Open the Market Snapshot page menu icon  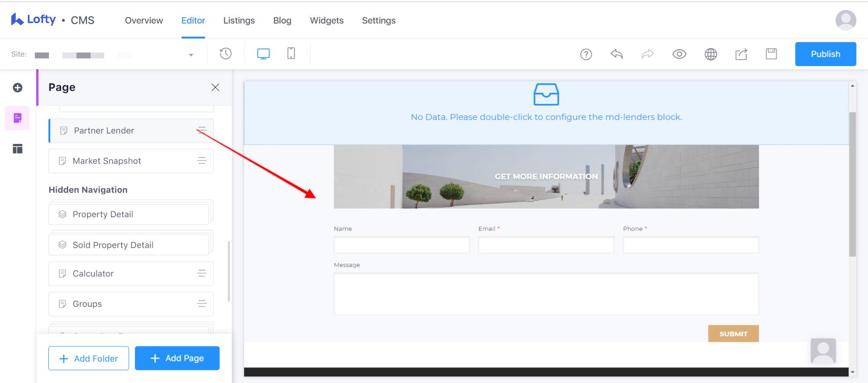[202, 161]
